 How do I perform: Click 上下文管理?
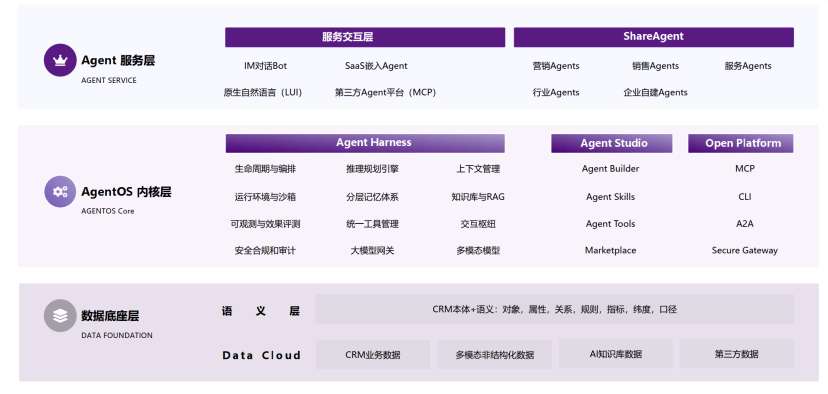pos(478,169)
